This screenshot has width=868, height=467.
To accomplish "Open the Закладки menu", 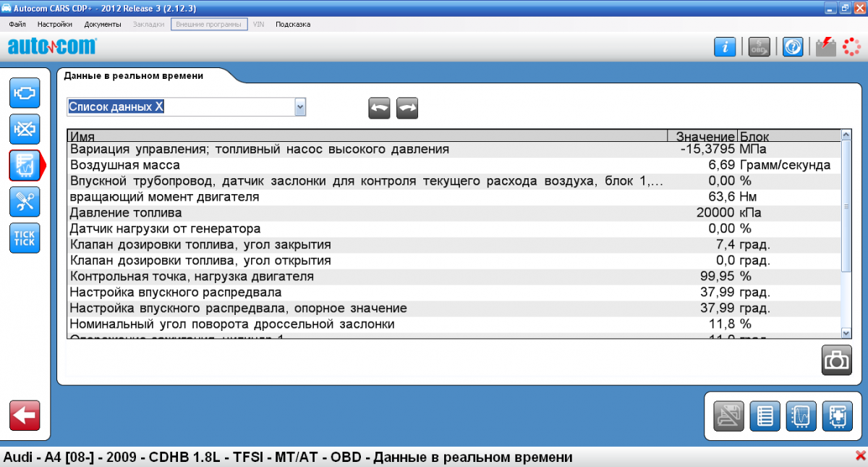I will [x=148, y=24].
